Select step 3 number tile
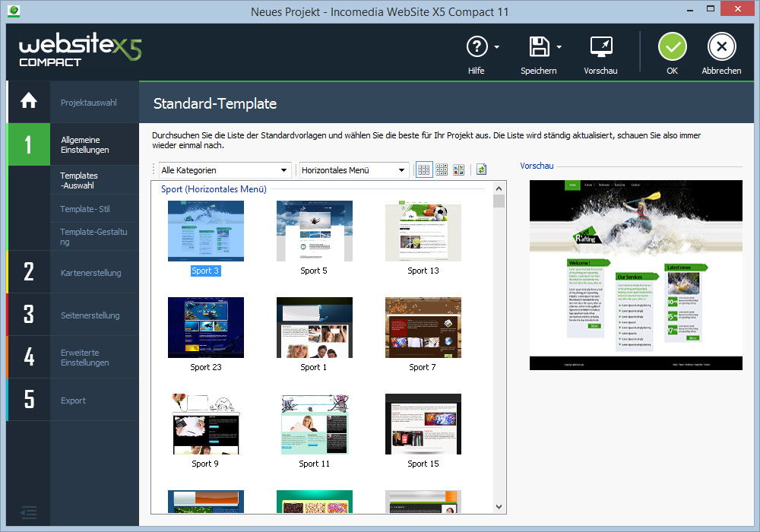760x532 pixels. tap(29, 315)
